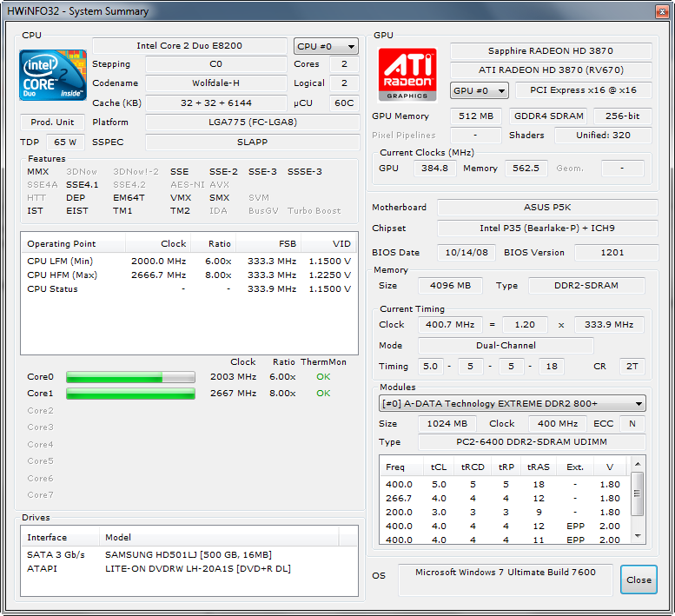Click the Operating Point column header
The width and height of the screenshot is (675, 616).
[73, 243]
